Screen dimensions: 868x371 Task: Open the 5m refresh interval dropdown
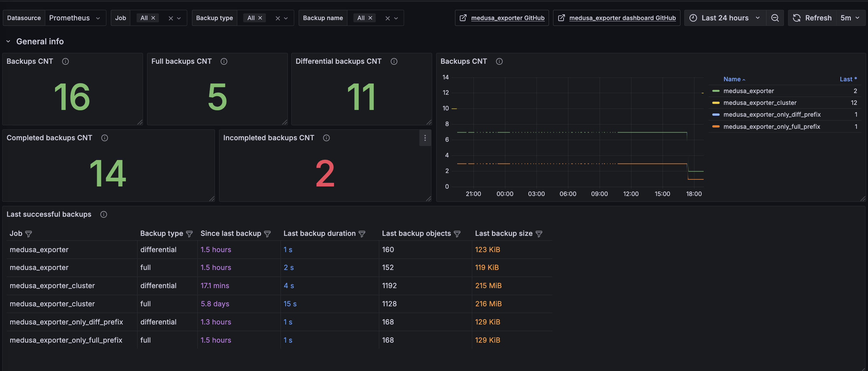tap(850, 18)
